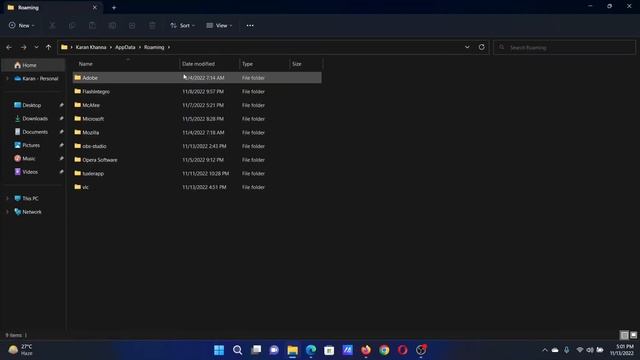Click AppData in address breadcrumb

tap(125, 47)
